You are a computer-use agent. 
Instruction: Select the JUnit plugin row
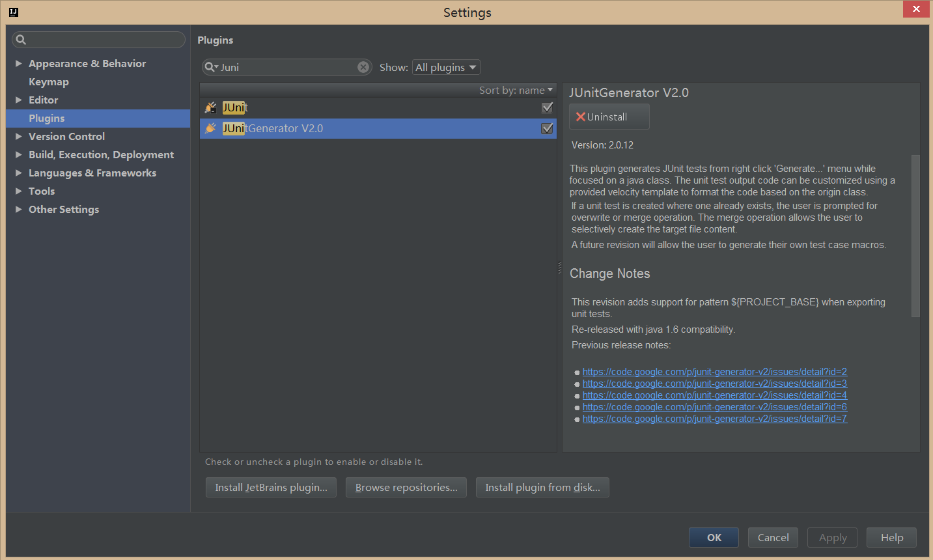click(378, 107)
